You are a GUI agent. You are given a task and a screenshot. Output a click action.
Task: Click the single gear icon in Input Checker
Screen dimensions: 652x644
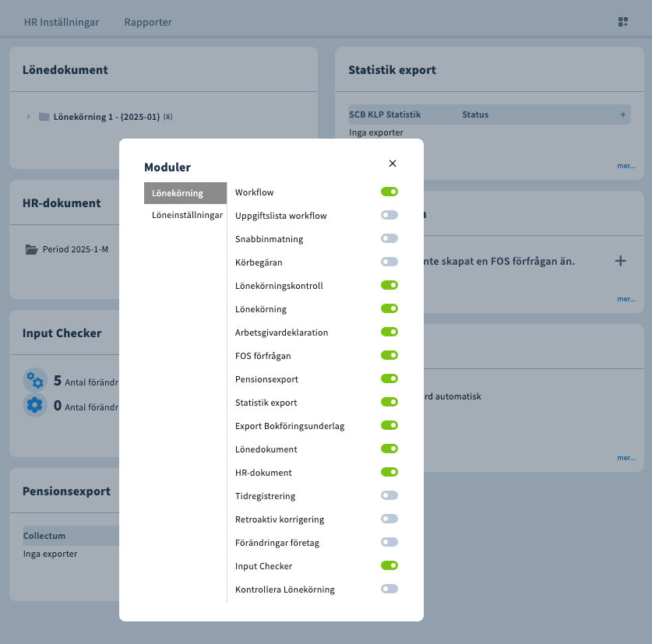tap(35, 405)
